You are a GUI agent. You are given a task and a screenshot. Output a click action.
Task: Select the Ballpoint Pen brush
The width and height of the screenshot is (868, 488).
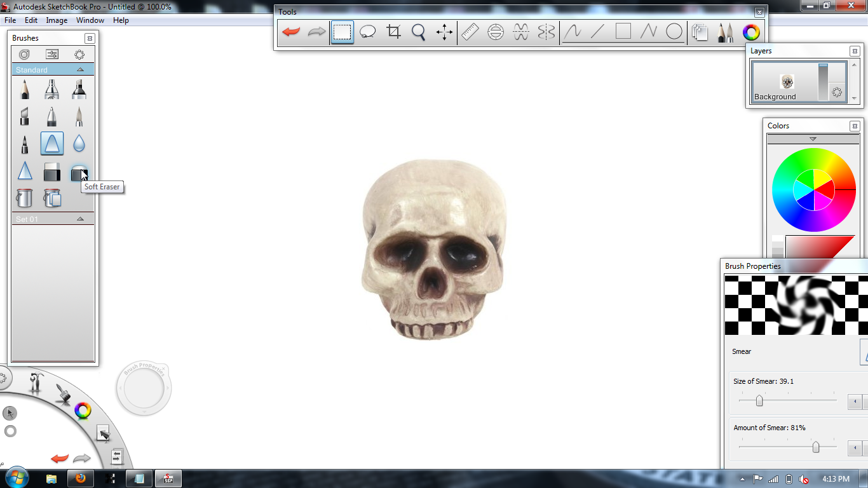click(x=51, y=116)
